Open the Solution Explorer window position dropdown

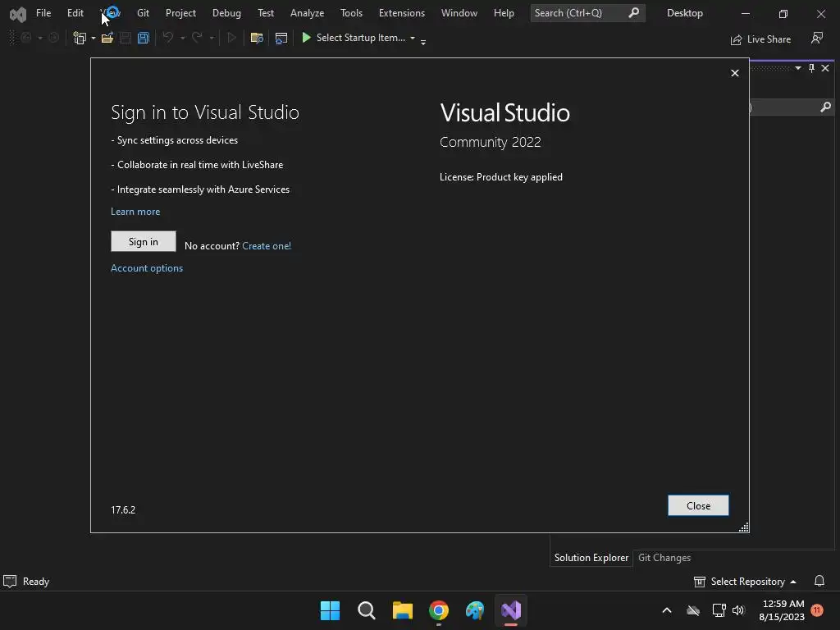pyautogui.click(x=798, y=68)
